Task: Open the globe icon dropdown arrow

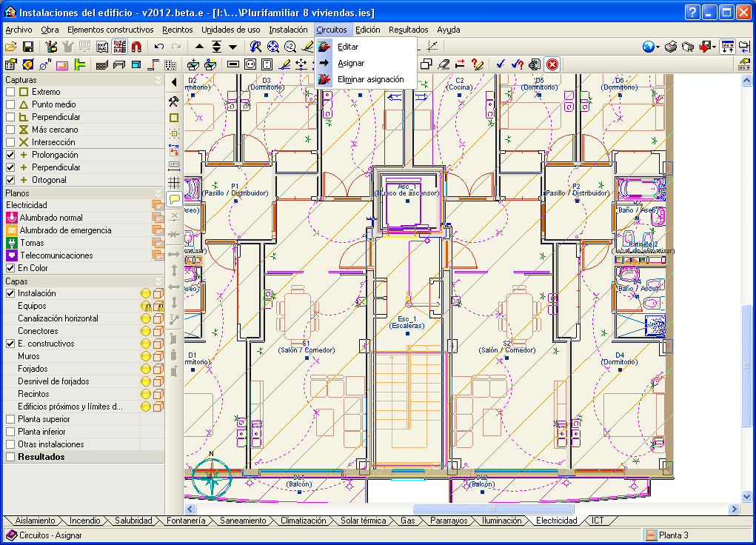Action: (658, 47)
